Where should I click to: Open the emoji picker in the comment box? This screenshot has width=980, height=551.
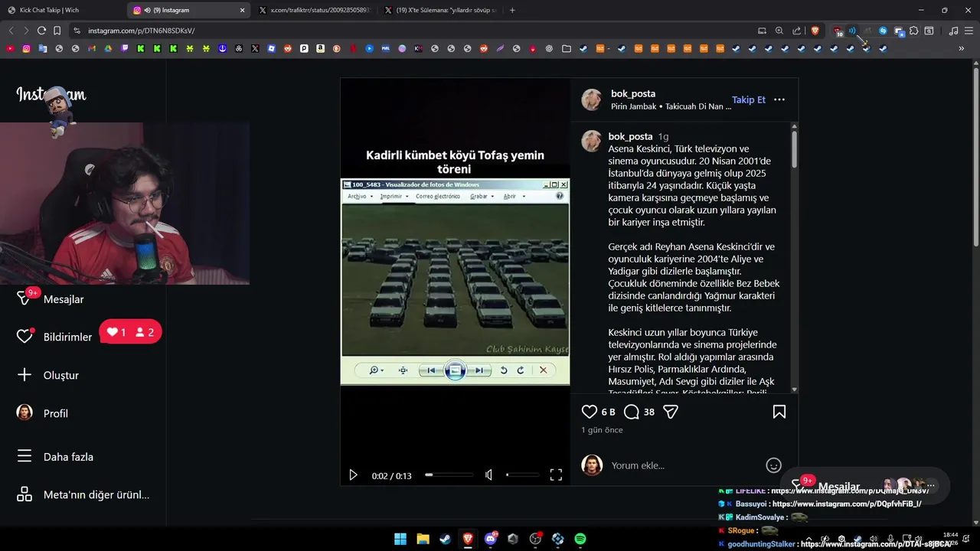coord(773,465)
